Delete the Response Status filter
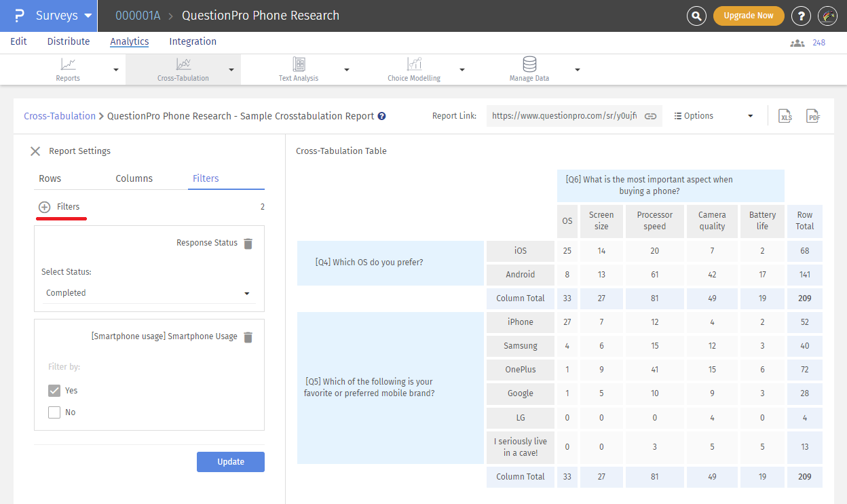 [248, 244]
